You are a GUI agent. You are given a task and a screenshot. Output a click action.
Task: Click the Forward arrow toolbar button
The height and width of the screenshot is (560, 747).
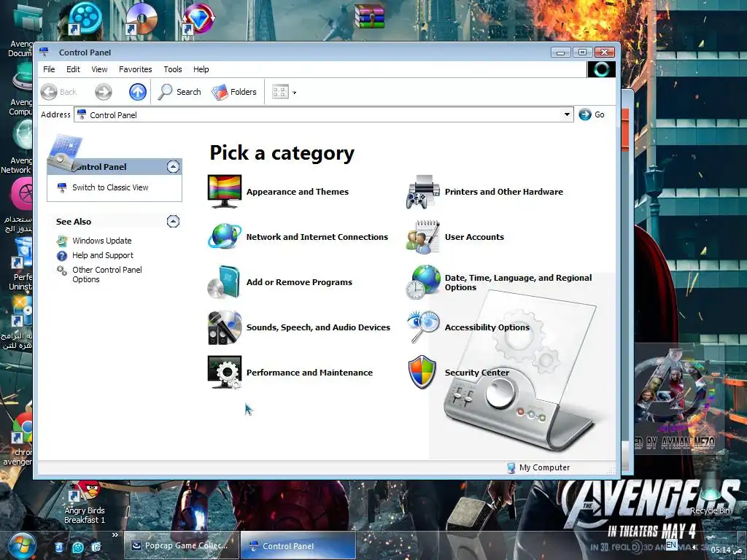pos(103,92)
